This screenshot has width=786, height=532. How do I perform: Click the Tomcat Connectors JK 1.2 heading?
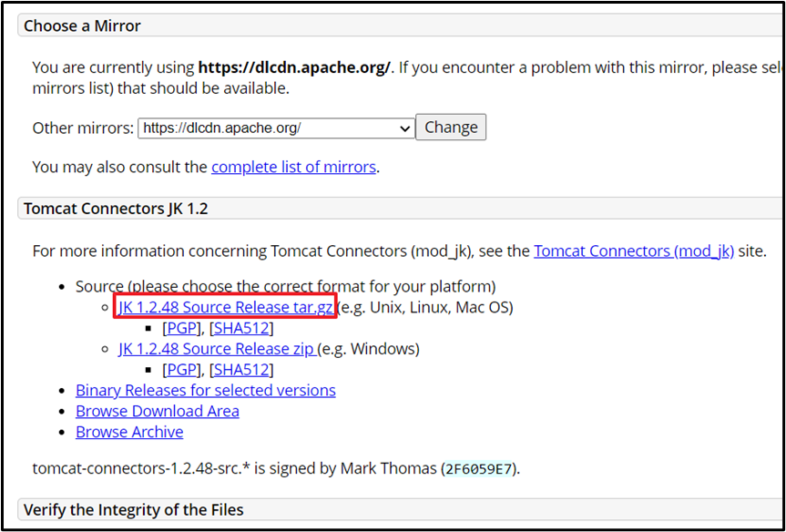pos(116,209)
